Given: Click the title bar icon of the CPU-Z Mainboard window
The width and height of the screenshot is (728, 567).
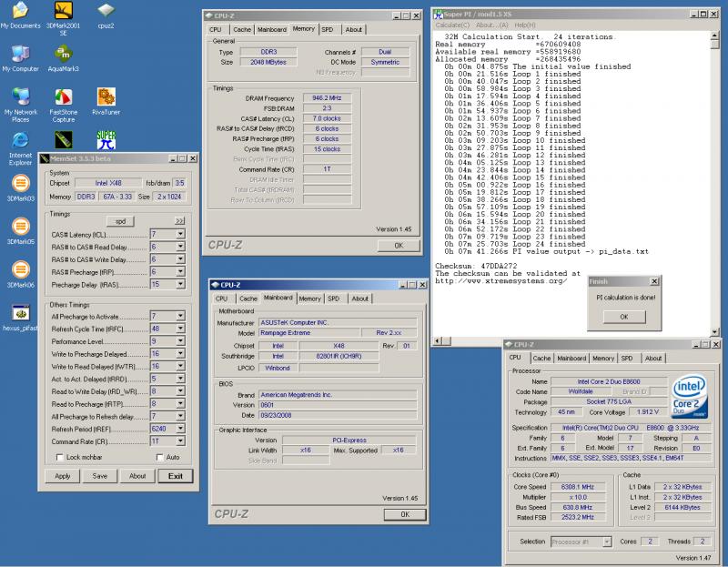Looking at the screenshot, I should tap(215, 285).
